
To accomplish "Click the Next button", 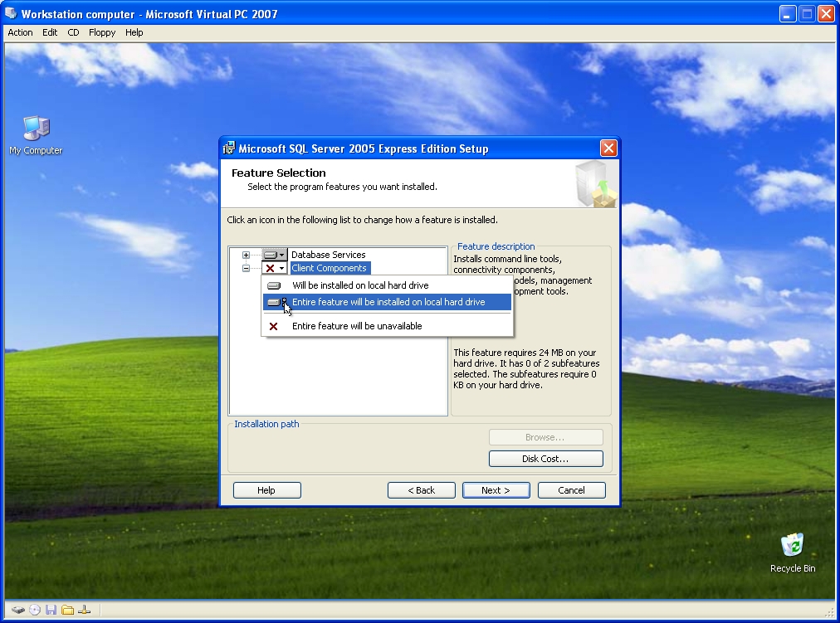I will (x=496, y=490).
